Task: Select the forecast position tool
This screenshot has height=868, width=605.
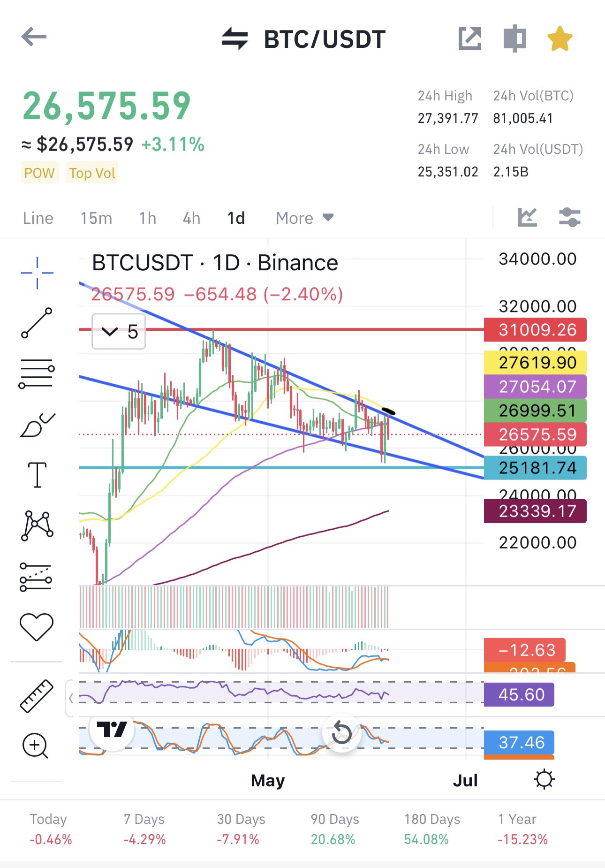Action: [x=36, y=577]
